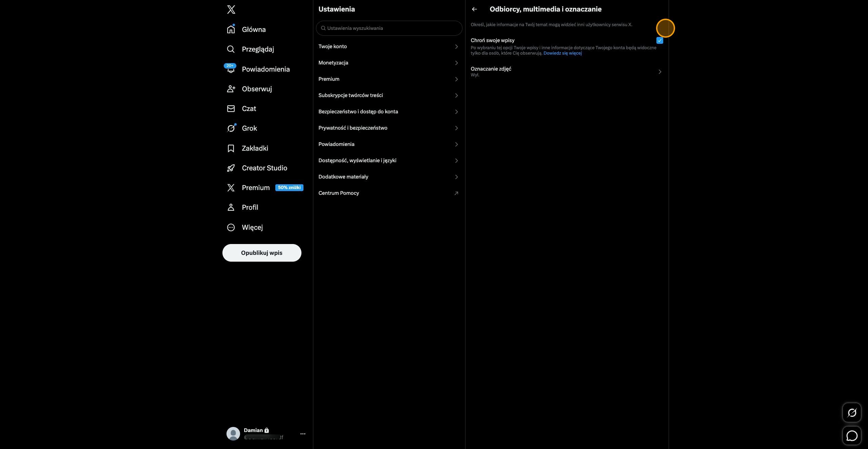Image resolution: width=868 pixels, height=449 pixels.
Task: Open Więcej circle-dots icon
Action: pos(231,227)
